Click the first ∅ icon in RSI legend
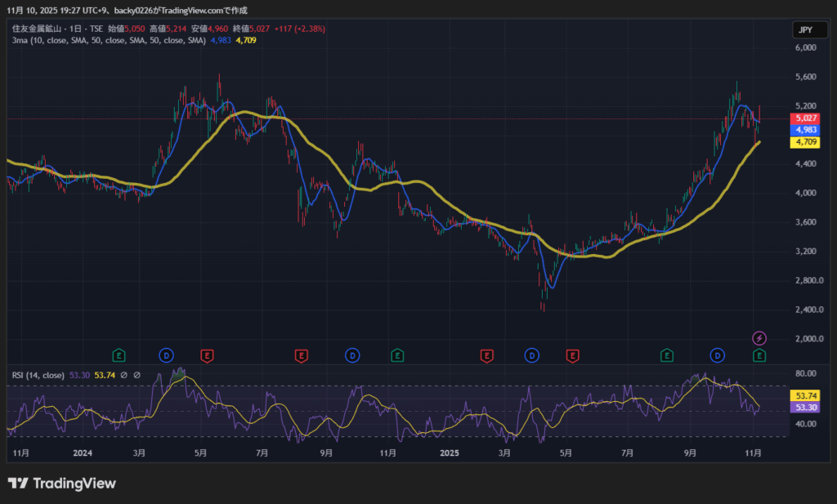 (123, 376)
